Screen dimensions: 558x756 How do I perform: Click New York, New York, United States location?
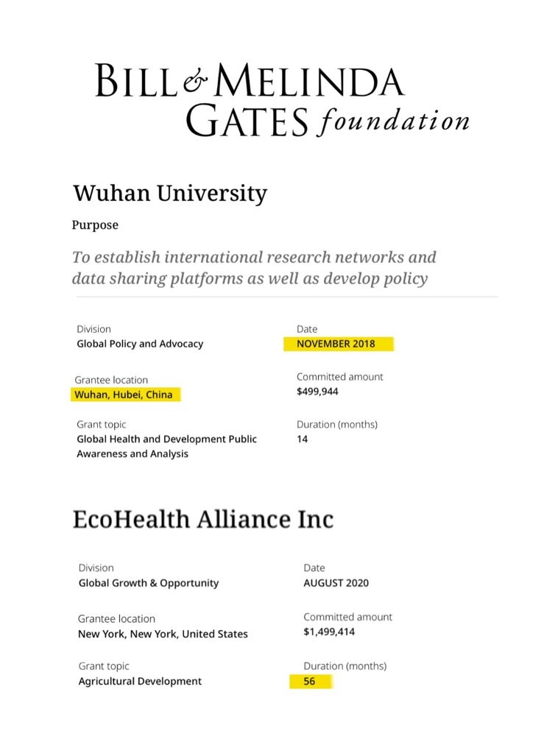[x=163, y=634]
